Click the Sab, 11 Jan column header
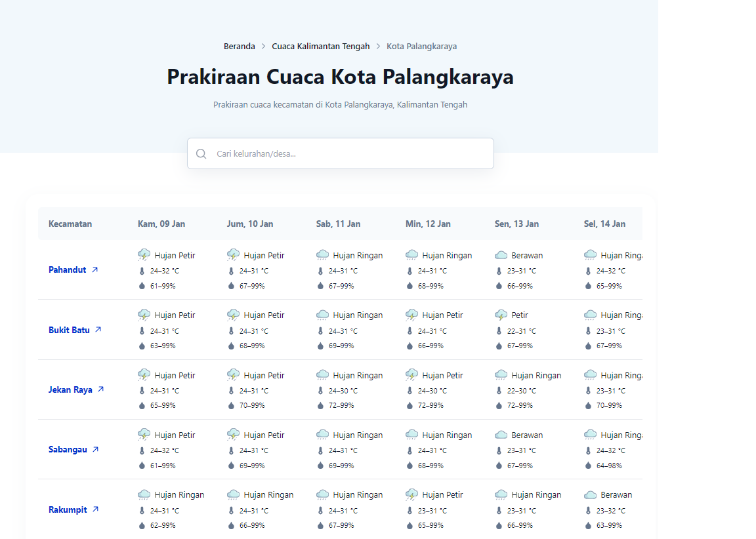 [x=338, y=224]
